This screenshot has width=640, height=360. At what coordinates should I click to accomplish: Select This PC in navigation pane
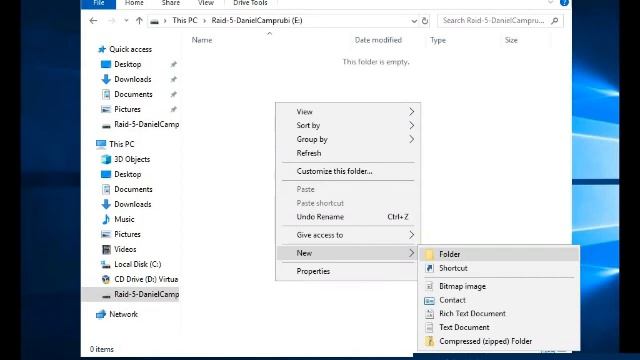pos(121,144)
